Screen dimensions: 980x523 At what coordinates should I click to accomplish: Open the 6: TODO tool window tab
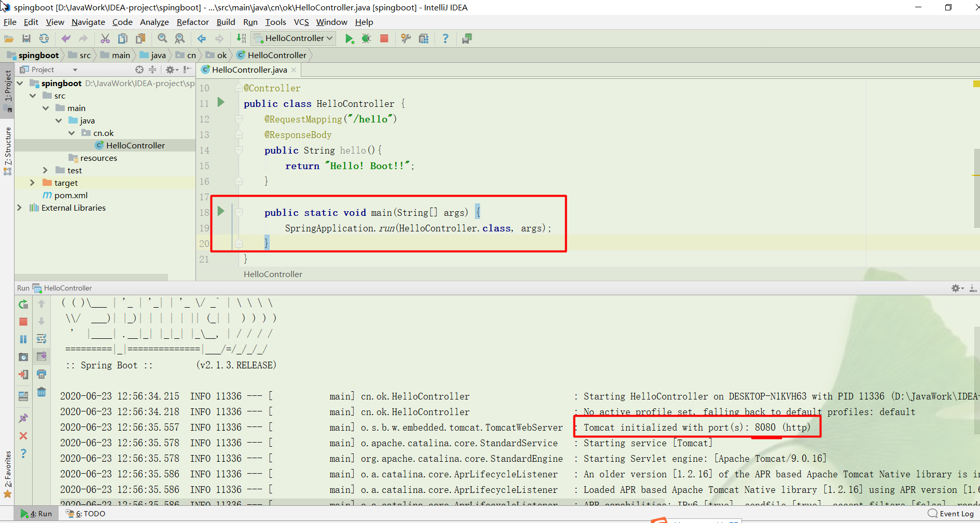point(86,514)
